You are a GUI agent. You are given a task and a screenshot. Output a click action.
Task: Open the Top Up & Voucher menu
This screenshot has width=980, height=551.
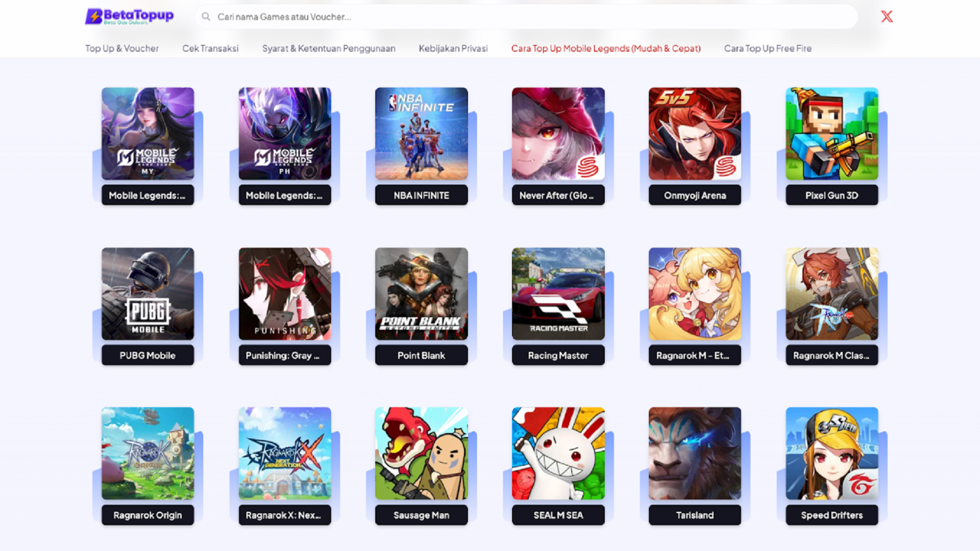pos(122,49)
